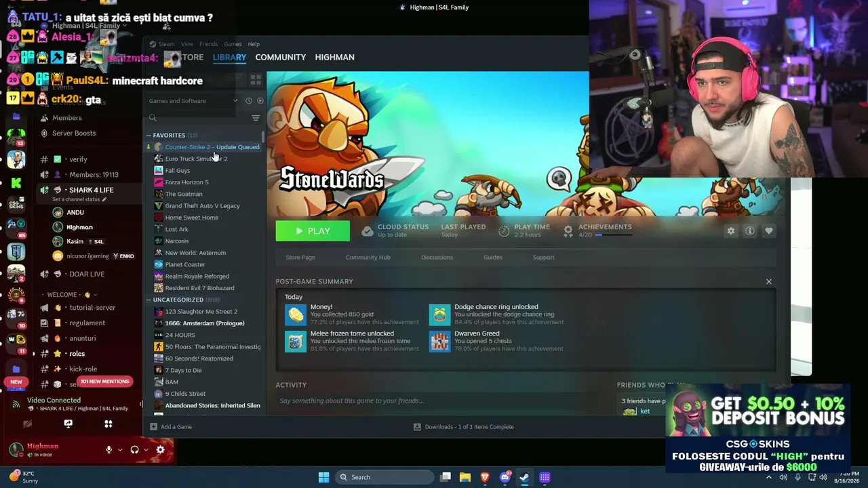
Task: Click the ready-to-play filter icon
Action: point(260,101)
